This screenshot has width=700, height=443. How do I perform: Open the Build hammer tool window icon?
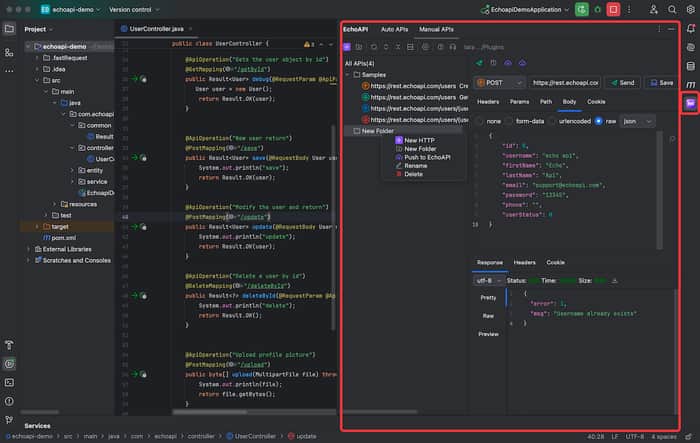point(9,345)
